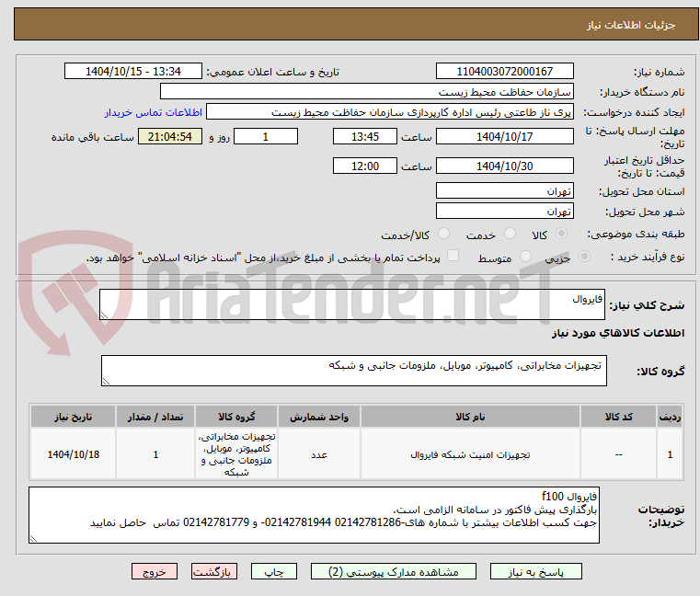Click the ایجاد کننده درخواست field
The width and height of the screenshot is (700, 596).
(390, 112)
